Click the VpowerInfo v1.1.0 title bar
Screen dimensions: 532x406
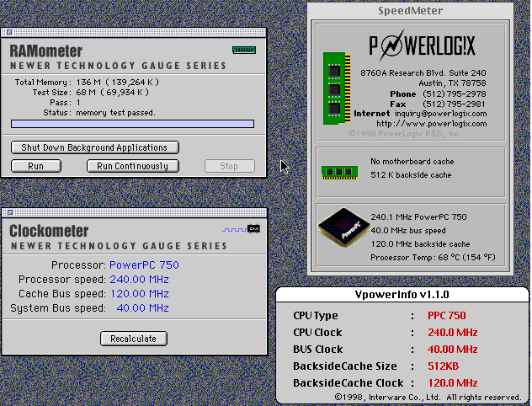tap(402, 295)
